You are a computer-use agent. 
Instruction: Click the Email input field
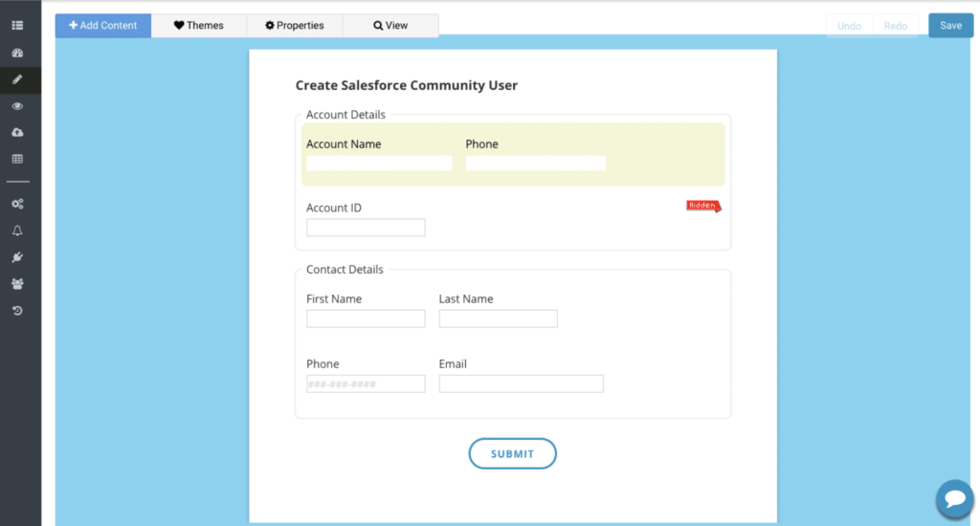click(522, 384)
